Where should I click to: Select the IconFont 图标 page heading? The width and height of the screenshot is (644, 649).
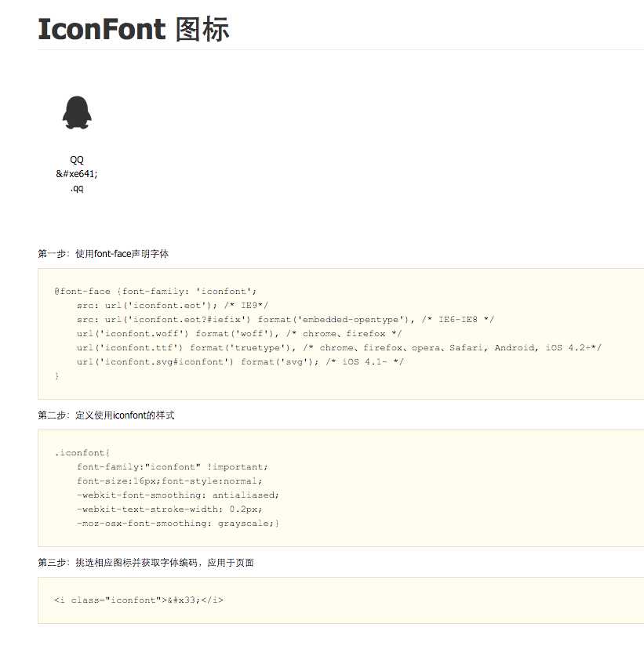tap(133, 29)
